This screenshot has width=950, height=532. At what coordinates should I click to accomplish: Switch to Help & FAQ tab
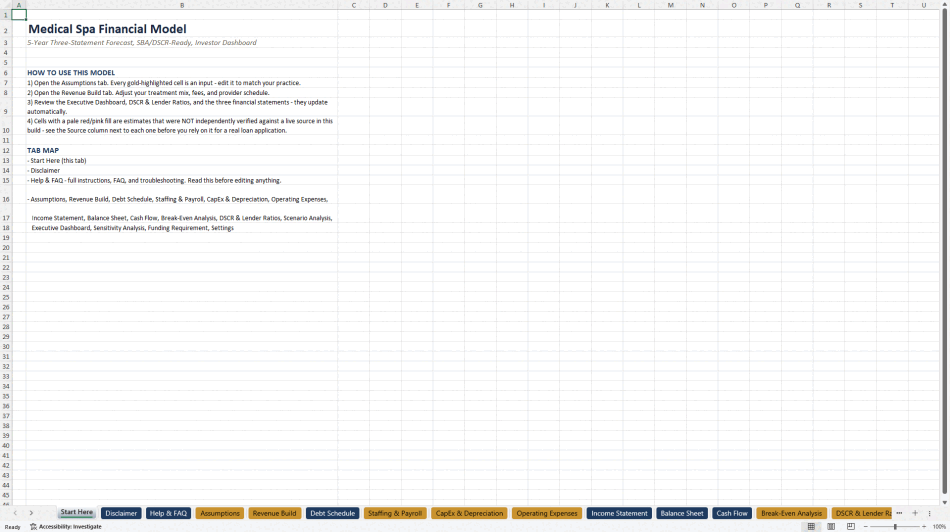[x=168, y=513]
